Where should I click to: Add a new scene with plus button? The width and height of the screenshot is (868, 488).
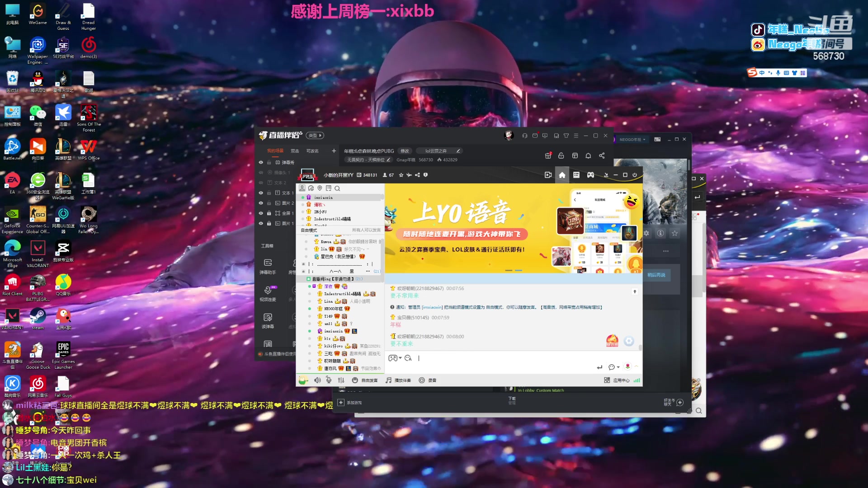click(x=334, y=151)
